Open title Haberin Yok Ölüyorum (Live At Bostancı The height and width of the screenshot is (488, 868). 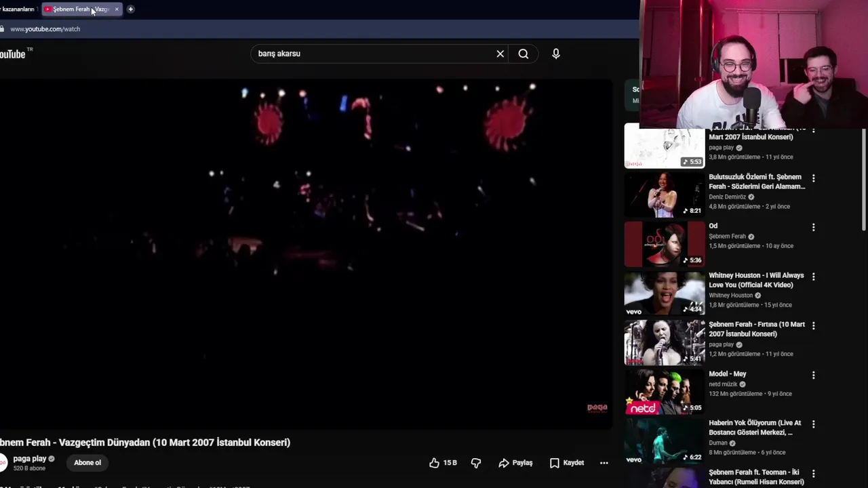tap(755, 428)
